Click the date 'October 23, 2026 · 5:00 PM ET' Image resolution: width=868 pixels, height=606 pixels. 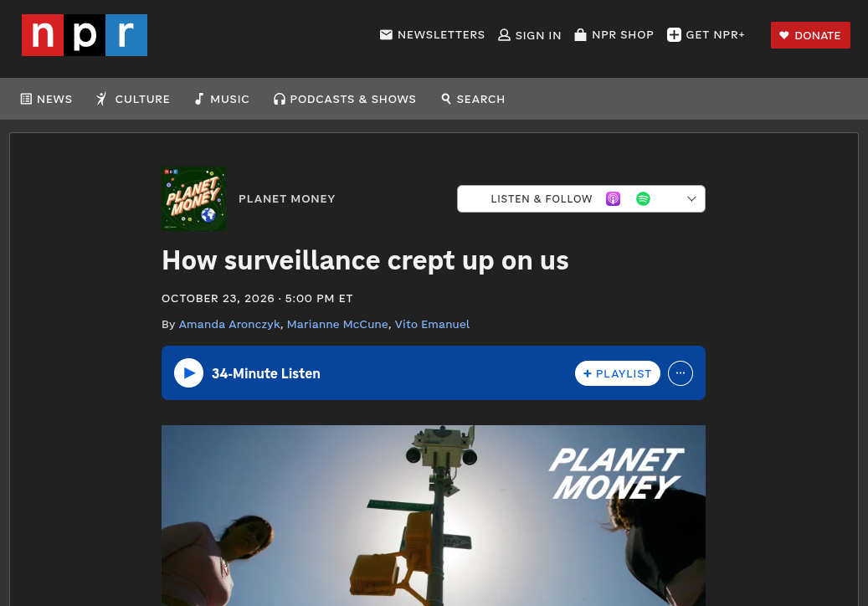258,298
